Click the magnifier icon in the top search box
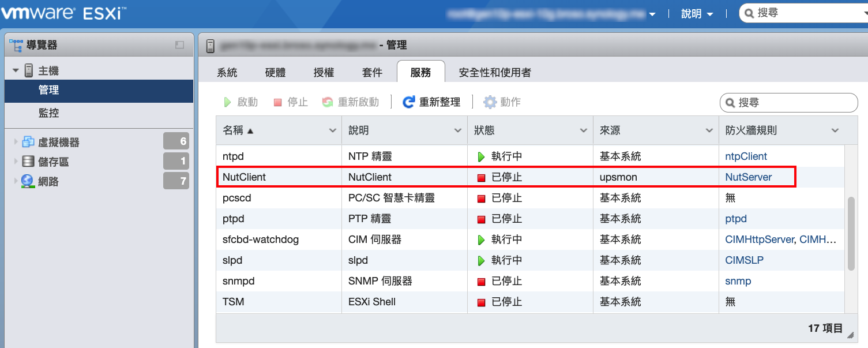The width and height of the screenshot is (868, 348). (750, 13)
